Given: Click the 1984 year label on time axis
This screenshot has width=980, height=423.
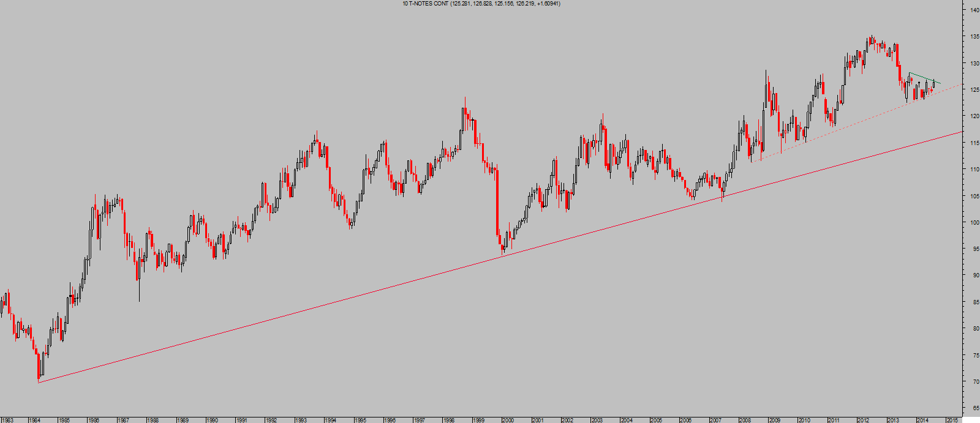Looking at the screenshot, I should 35,420.
